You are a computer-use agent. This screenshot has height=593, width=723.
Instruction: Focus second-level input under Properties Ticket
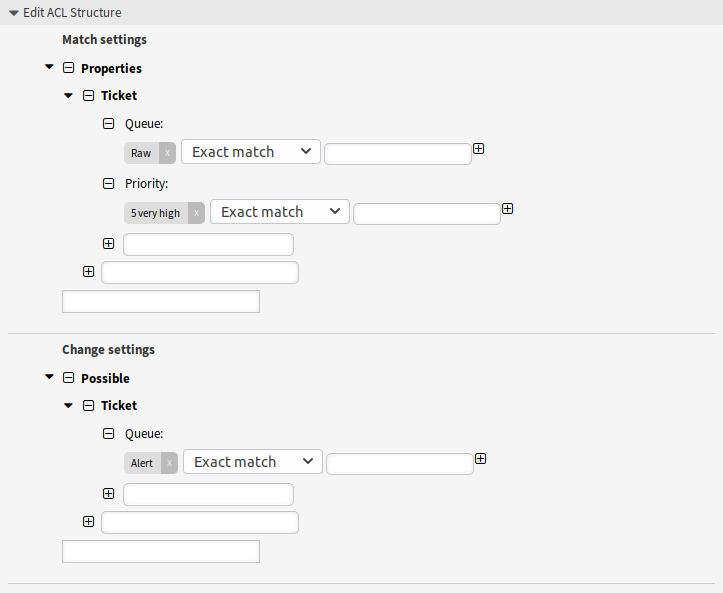point(200,273)
